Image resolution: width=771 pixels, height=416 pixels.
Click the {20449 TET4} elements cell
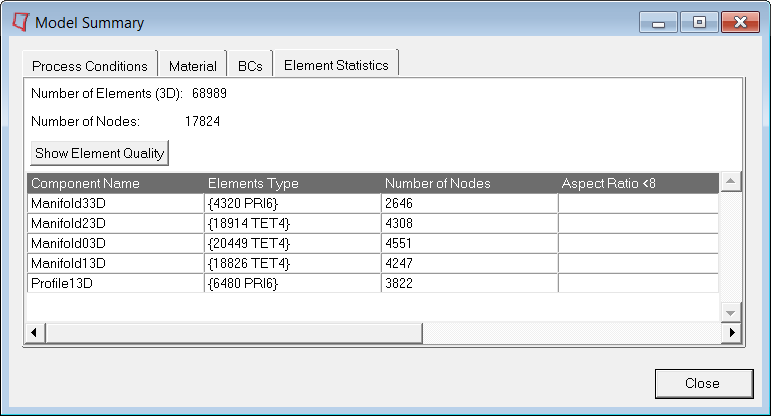click(x=292, y=243)
